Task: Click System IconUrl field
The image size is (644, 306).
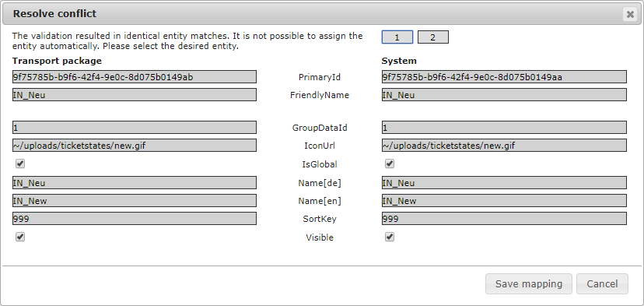Action: (x=504, y=145)
